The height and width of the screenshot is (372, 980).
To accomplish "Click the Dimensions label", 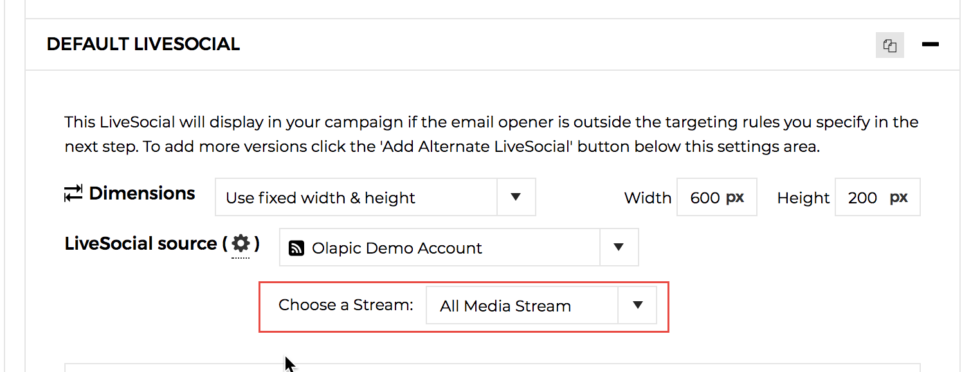I will (x=142, y=193).
